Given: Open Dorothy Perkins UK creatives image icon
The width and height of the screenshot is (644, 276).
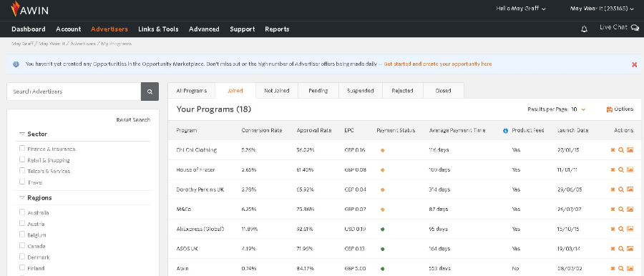Looking at the screenshot, I should click(x=630, y=189).
